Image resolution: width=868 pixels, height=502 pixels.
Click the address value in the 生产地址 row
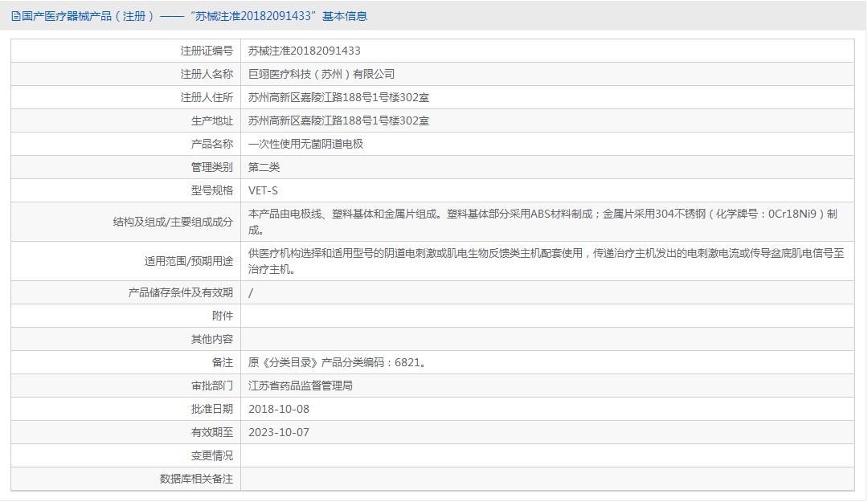click(x=339, y=120)
